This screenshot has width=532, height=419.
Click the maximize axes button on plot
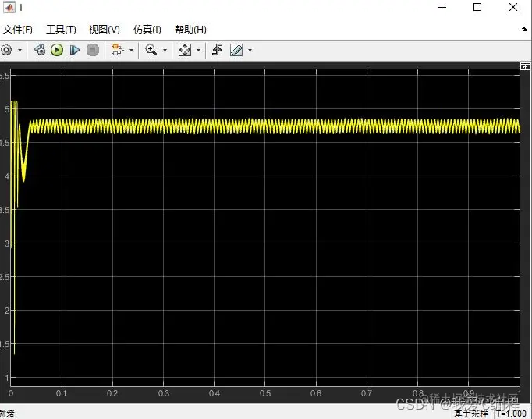coord(525,66)
